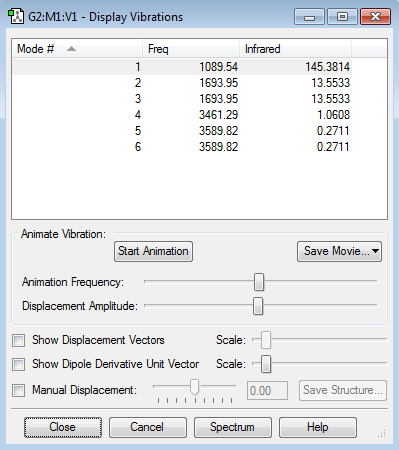Click the Animation Frequency slider handle
Viewport: 399px width, 450px height.
pos(259,282)
